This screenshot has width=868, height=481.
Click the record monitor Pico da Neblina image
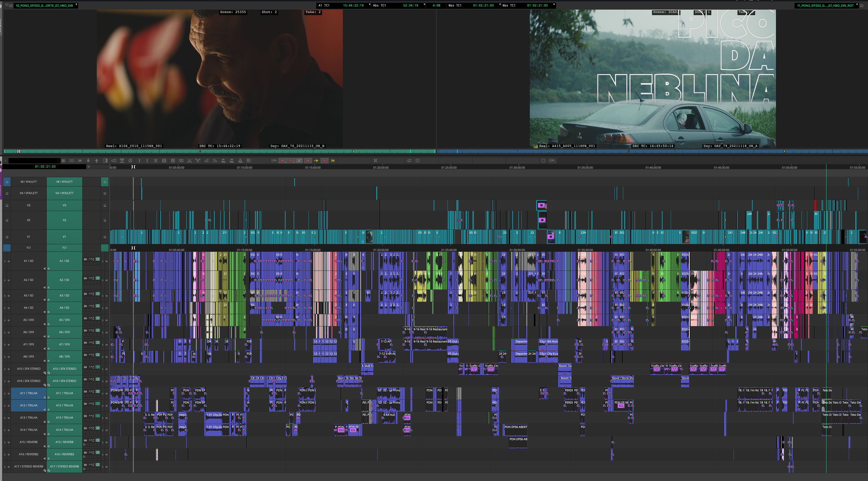pos(653,79)
